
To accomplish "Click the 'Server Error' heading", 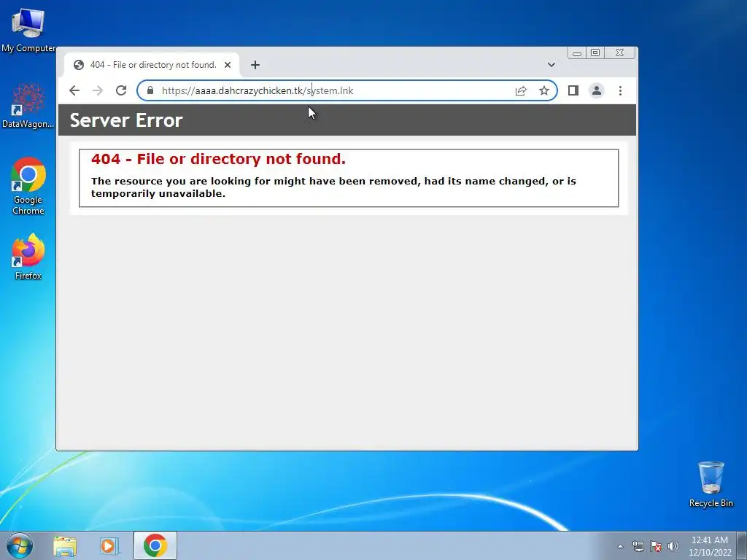I will click(x=126, y=120).
